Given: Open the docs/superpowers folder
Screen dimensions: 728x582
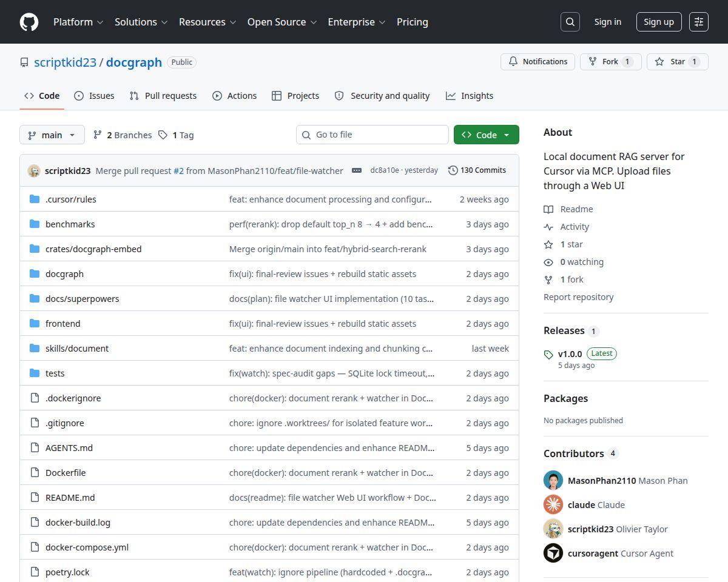Looking at the screenshot, I should pos(83,298).
